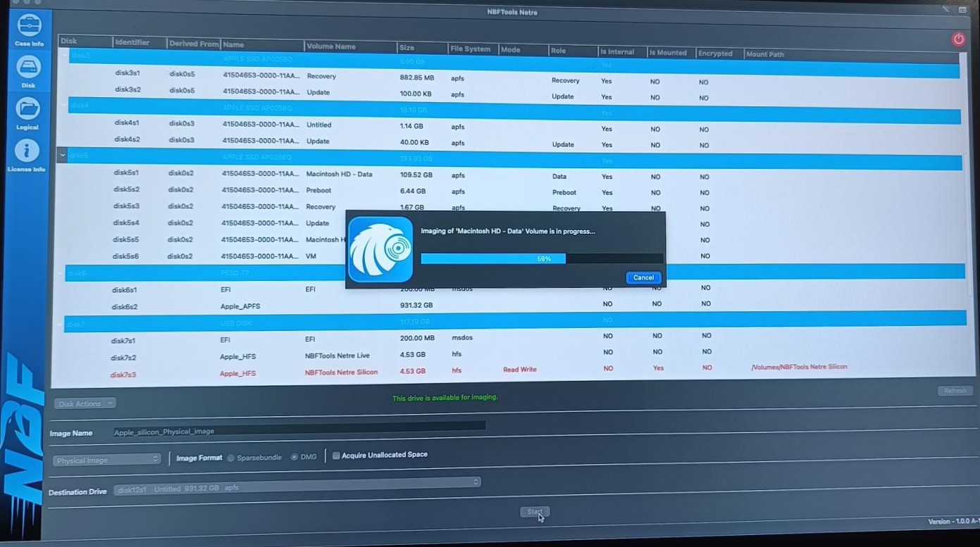The image size is (980, 547).
Task: Select the disk5s3 Recovery row
Action: [x=514, y=207]
